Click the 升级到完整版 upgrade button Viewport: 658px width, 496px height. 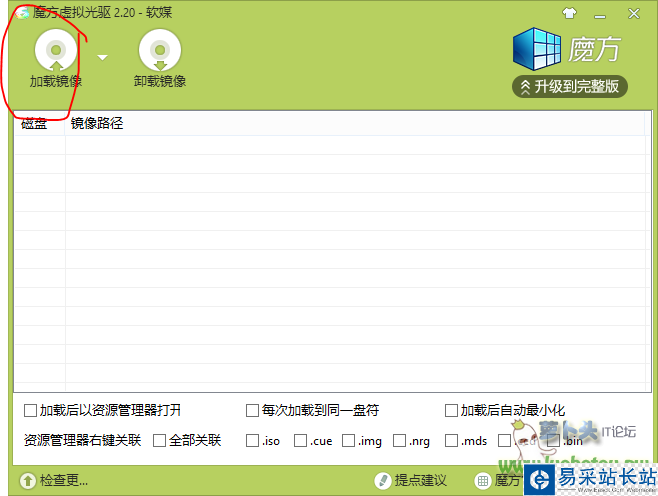pyautogui.click(x=570, y=86)
